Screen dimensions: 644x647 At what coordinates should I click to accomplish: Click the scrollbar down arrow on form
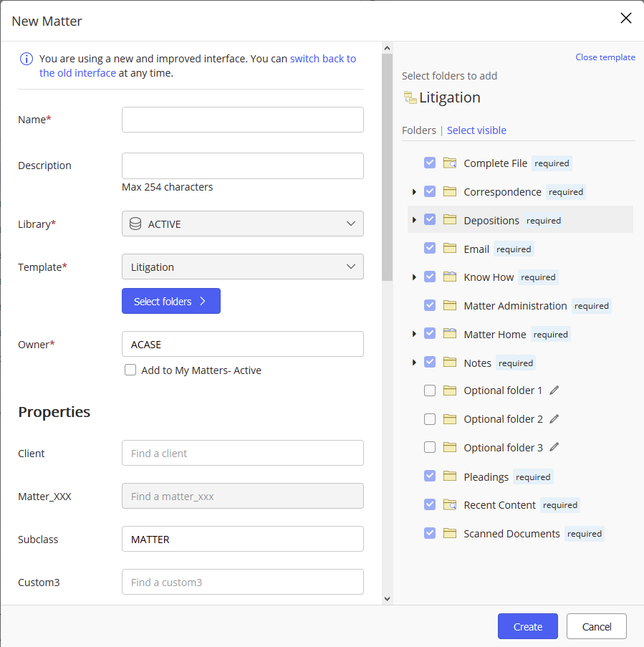387,599
